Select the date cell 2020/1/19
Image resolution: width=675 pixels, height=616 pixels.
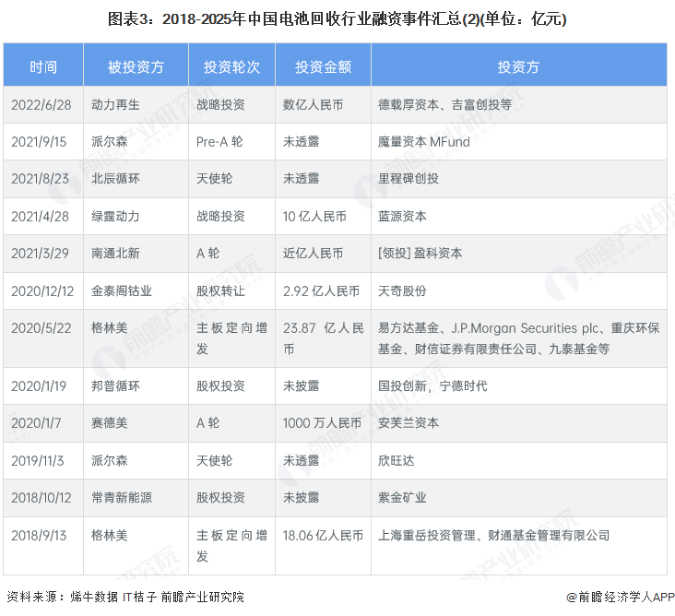[x=43, y=385]
